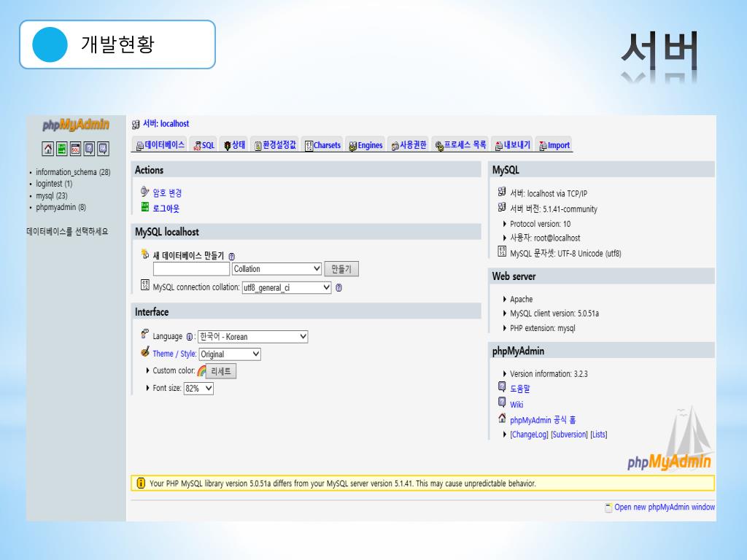Open the 도움말 link

click(519, 389)
